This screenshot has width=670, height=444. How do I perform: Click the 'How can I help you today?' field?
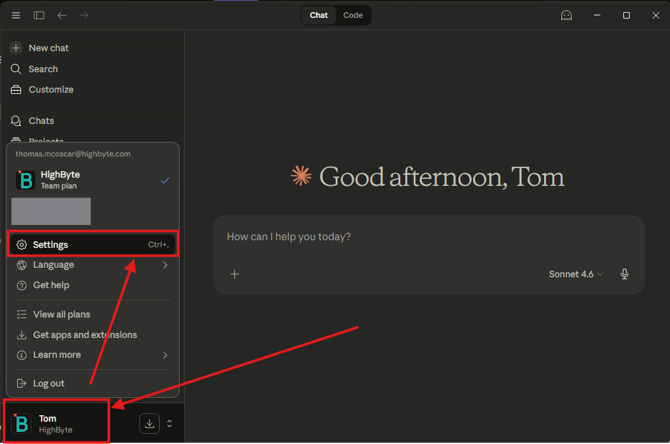[x=400, y=237]
